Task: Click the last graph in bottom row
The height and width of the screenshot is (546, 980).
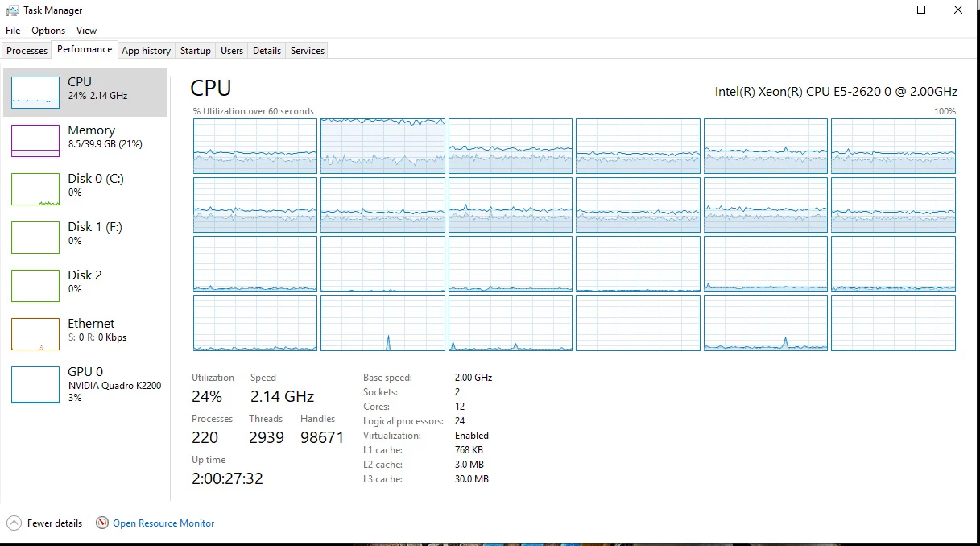Action: tap(893, 323)
